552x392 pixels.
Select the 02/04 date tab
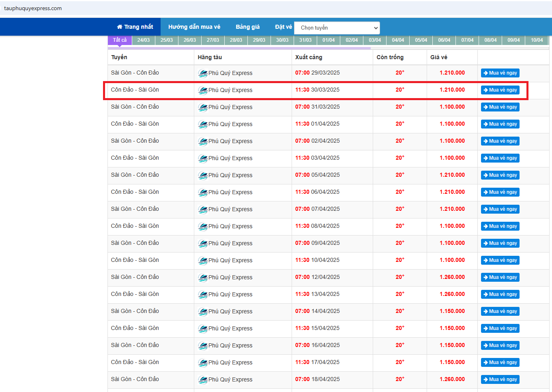click(x=352, y=40)
